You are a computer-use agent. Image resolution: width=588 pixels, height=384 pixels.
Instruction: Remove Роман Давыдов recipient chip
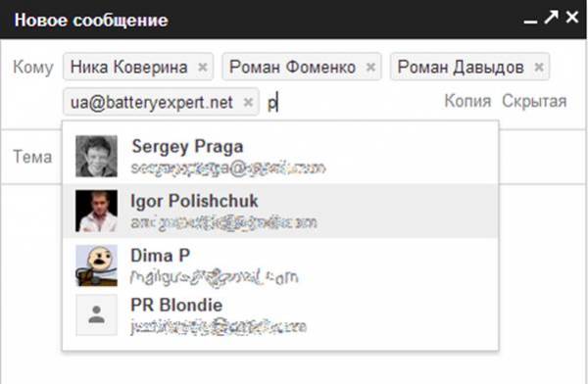[539, 68]
